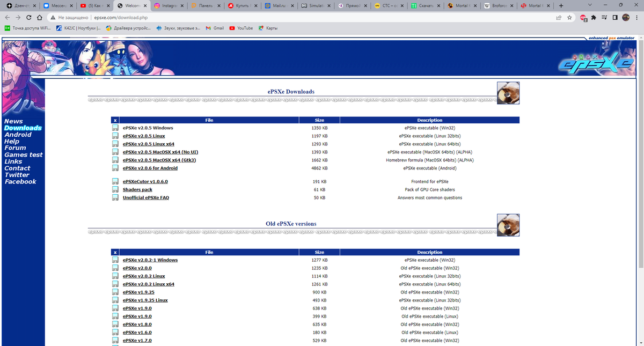Screen dimensions: 644x346
Task: Switch to the Mail.ru tab
Action: point(279,5)
